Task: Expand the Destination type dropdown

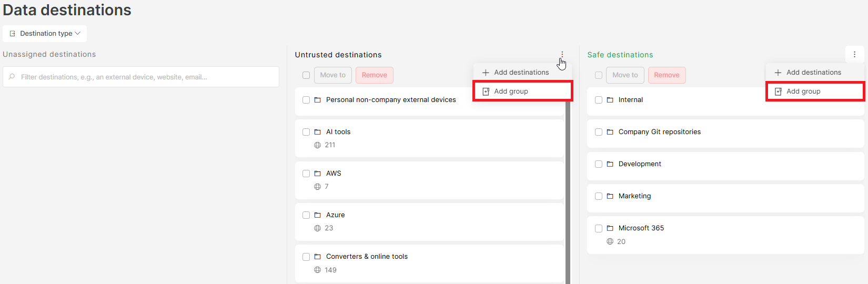Action: [45, 33]
